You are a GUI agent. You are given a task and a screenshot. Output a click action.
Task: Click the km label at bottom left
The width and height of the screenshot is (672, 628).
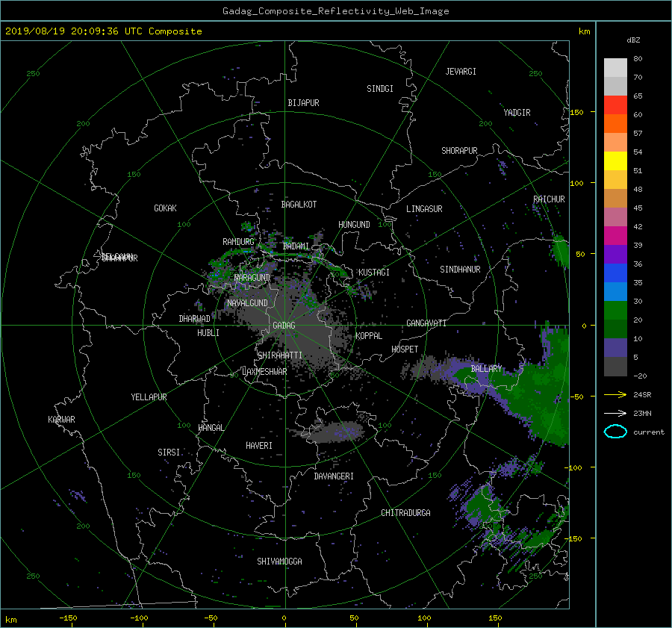pyautogui.click(x=10, y=620)
